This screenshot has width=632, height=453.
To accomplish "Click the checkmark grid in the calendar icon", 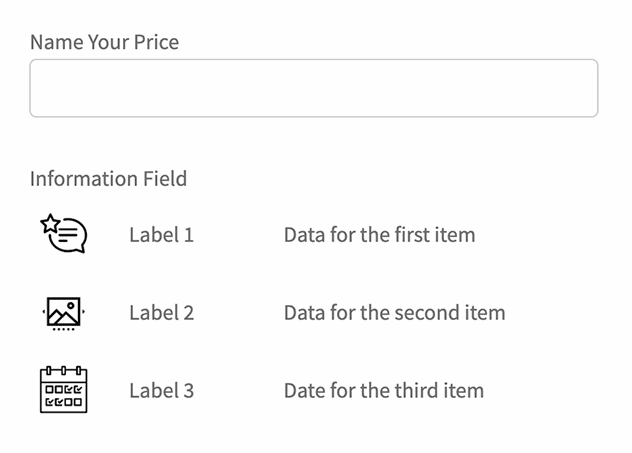I will click(x=64, y=396).
